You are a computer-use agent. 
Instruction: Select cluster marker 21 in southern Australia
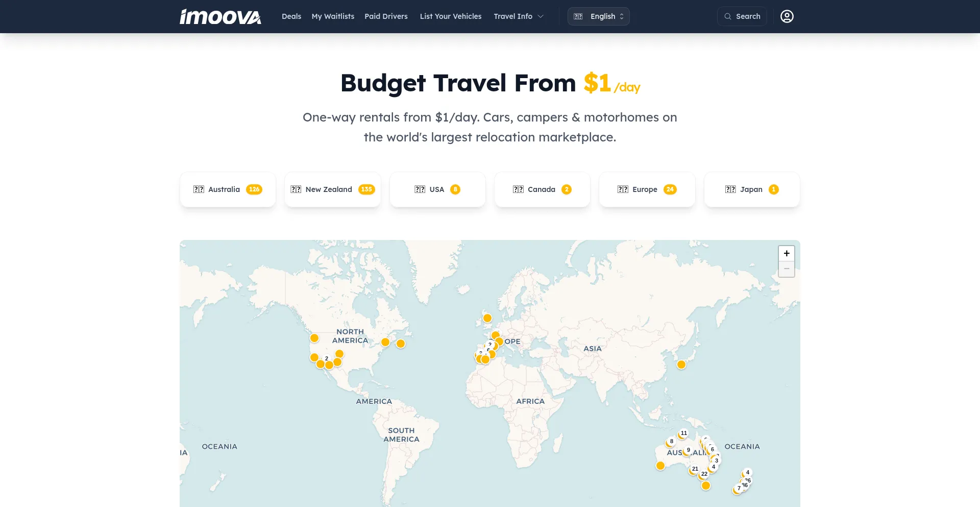[x=695, y=469]
